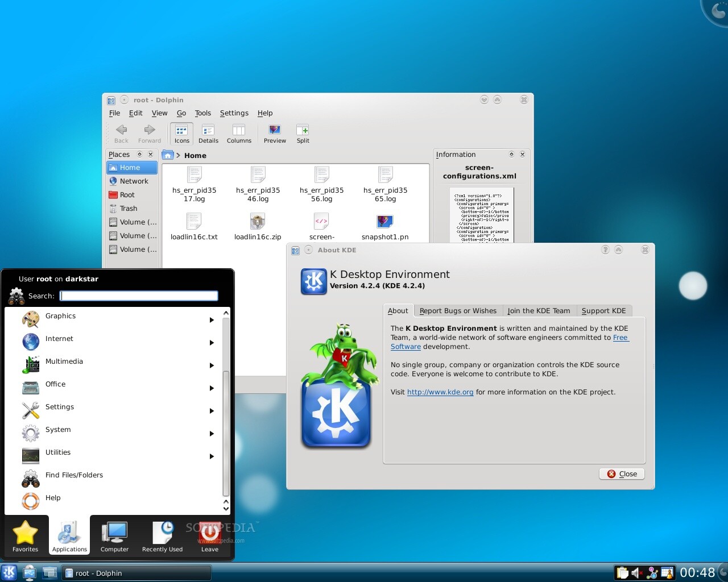Viewport: 728px width, 582px height.
Task: Switch Dolphin to Details view
Action: (208, 134)
